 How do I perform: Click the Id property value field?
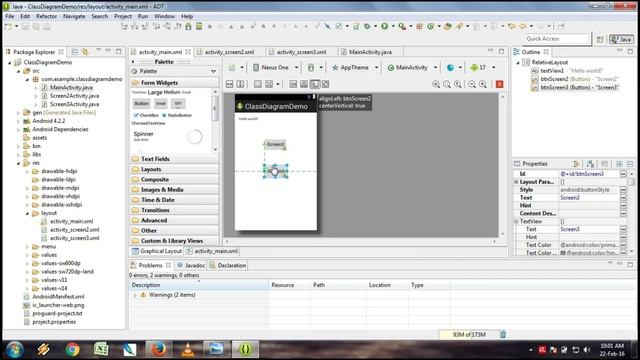(x=590, y=174)
